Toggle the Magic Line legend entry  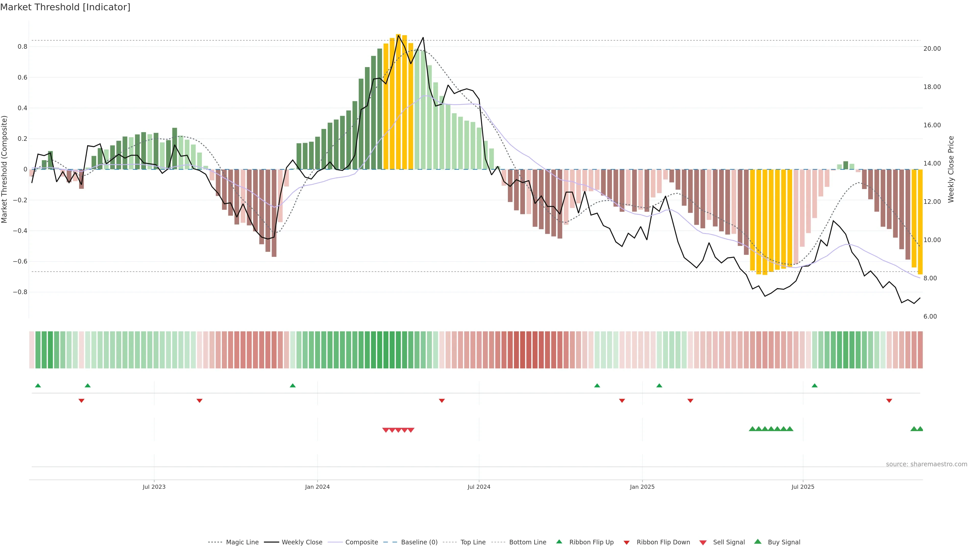(242, 542)
